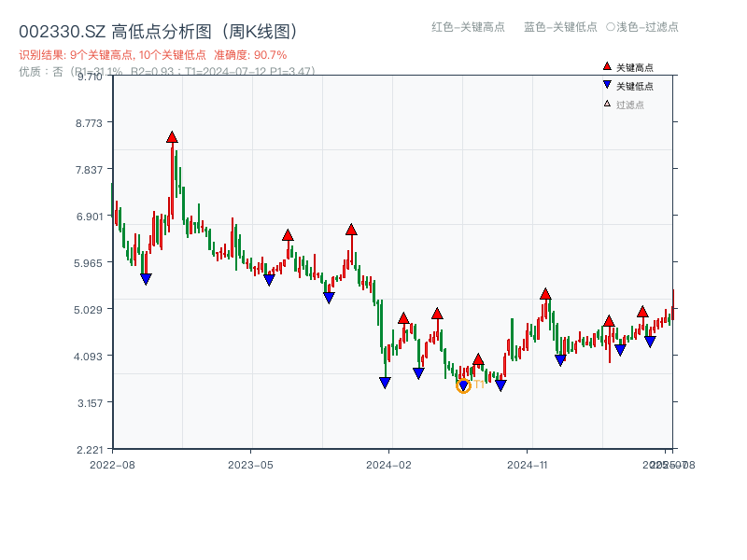Click the 5.029 y-axis label
The image size is (747, 560).
(88, 310)
